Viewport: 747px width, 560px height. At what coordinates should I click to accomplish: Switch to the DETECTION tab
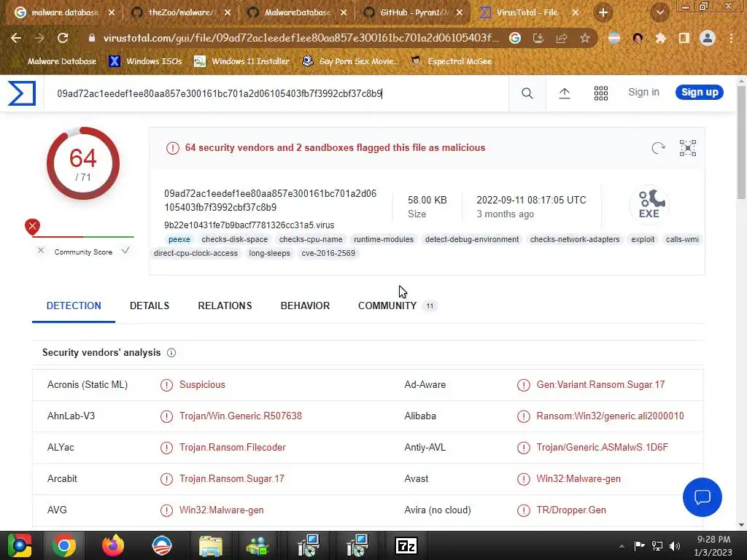74,306
